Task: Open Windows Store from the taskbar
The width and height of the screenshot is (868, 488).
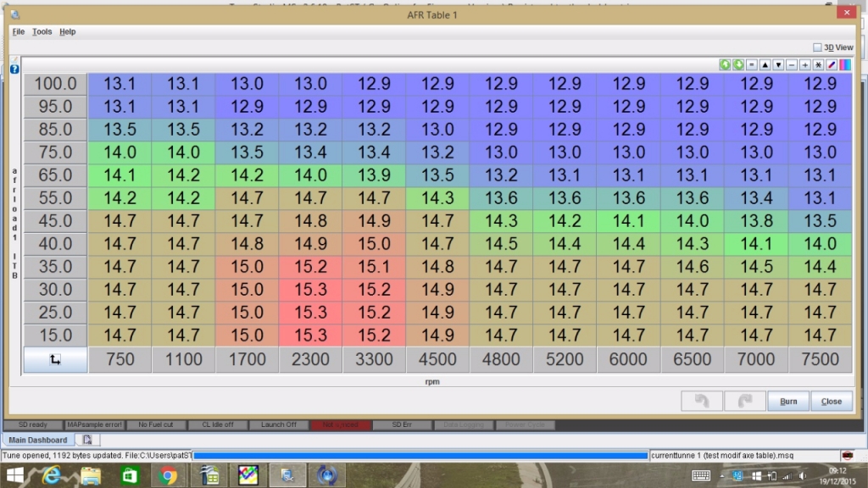Action: [130, 476]
